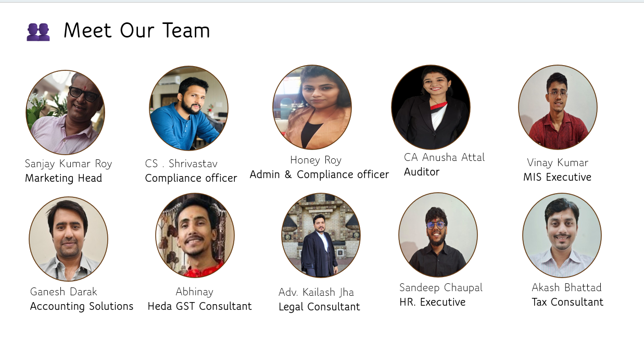
Task: Click the team icon beside Meet Our Team
Action: (x=38, y=32)
